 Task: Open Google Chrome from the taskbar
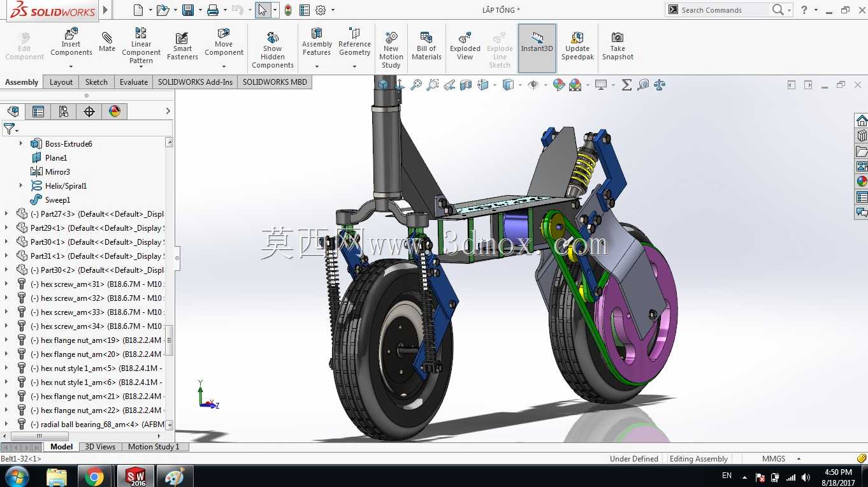click(94, 476)
